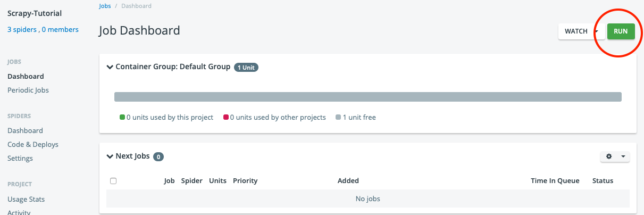Click the red other-projects legend swatch

click(226, 118)
